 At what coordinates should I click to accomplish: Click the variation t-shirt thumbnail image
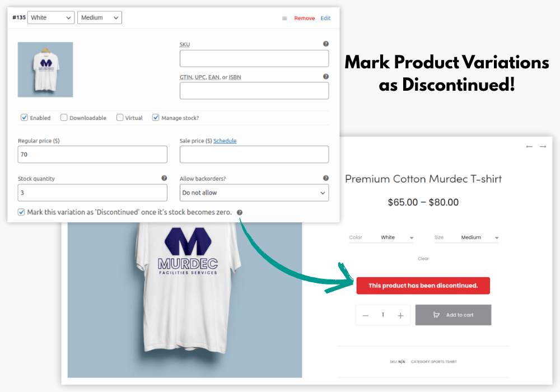click(45, 69)
